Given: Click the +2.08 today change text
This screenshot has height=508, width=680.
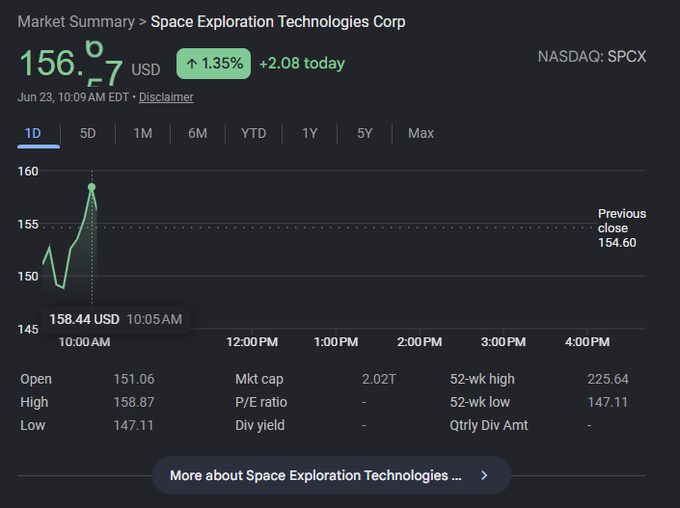Looking at the screenshot, I should click(x=302, y=63).
